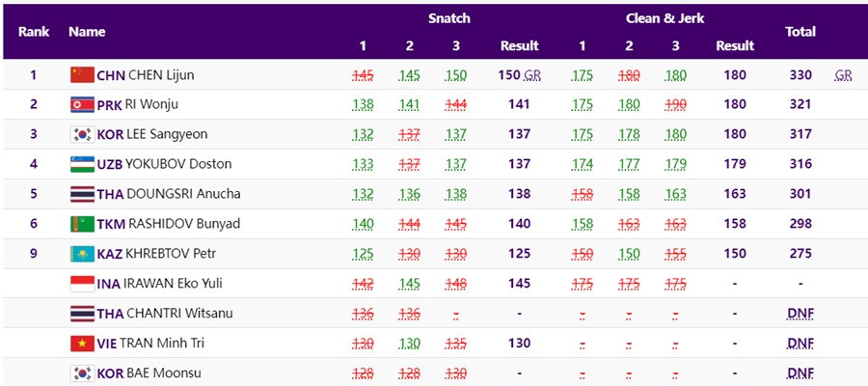This screenshot has height=386, width=868.
Task: Click the China flag icon
Action: 81,75
